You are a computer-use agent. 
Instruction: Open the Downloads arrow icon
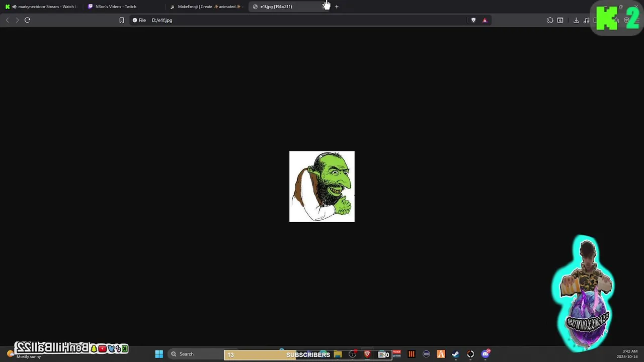click(576, 20)
